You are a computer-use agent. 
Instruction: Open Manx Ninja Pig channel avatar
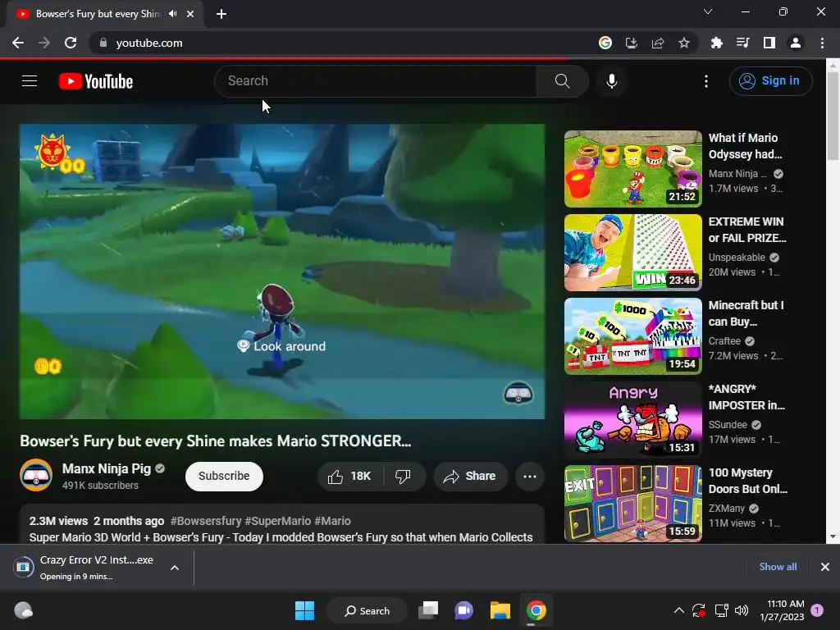(36, 475)
